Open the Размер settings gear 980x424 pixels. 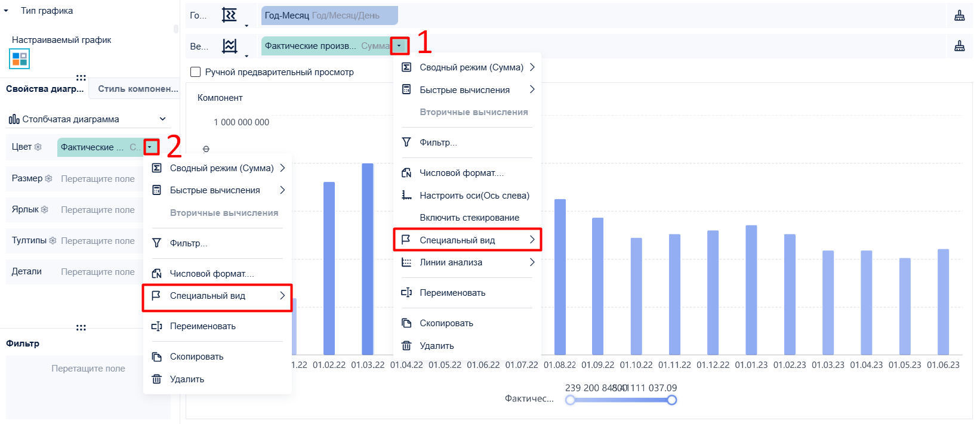click(48, 178)
